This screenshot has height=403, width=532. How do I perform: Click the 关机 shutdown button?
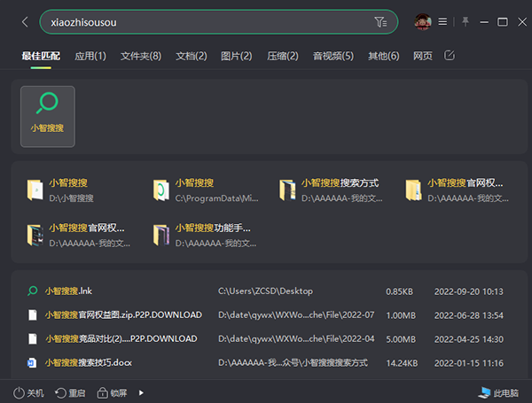click(x=28, y=392)
